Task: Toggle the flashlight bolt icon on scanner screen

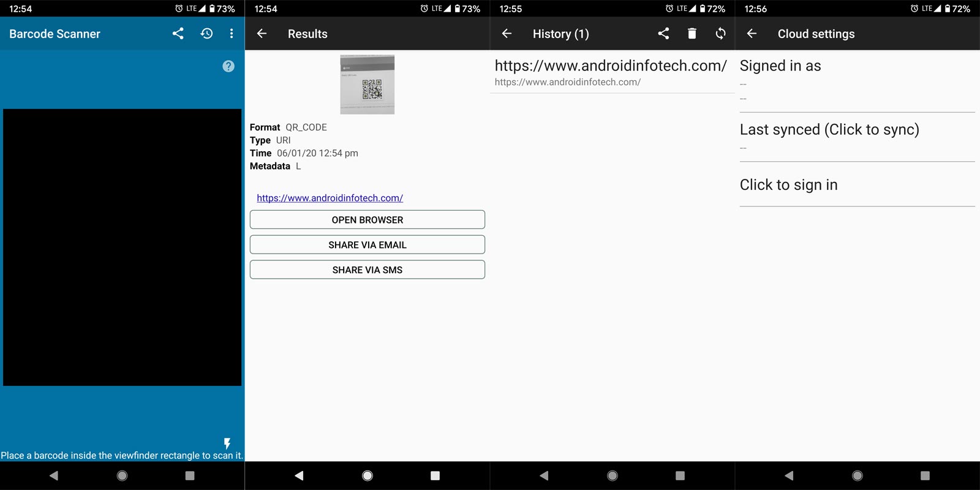Action: coord(227,443)
